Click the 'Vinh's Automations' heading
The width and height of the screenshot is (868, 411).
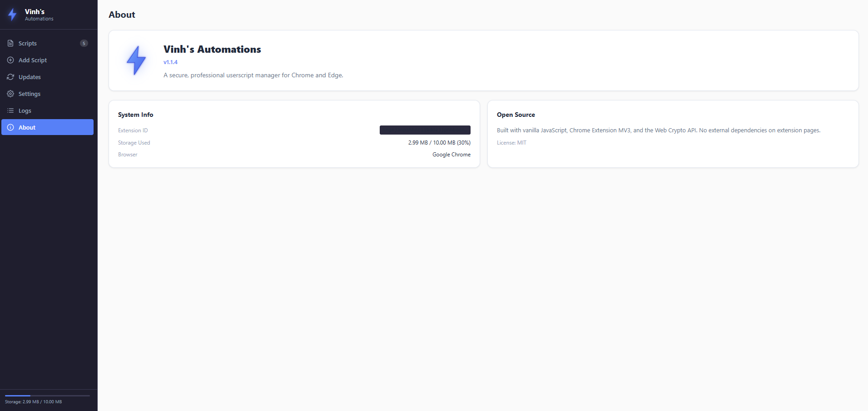coord(212,49)
